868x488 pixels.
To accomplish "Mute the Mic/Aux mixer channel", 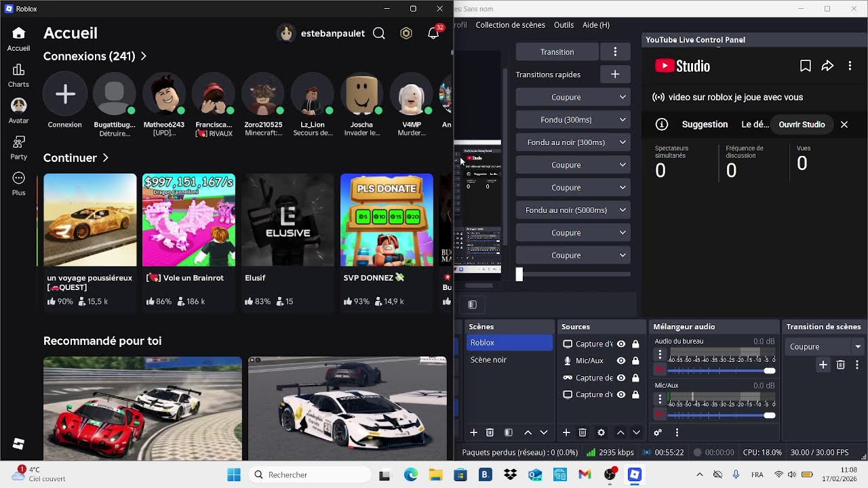I will (x=660, y=414).
